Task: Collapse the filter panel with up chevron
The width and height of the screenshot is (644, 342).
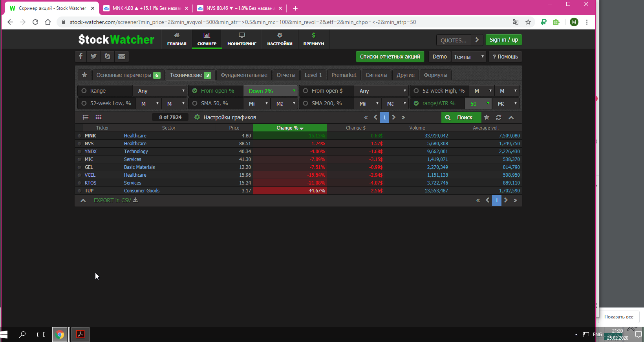Action: [x=511, y=117]
